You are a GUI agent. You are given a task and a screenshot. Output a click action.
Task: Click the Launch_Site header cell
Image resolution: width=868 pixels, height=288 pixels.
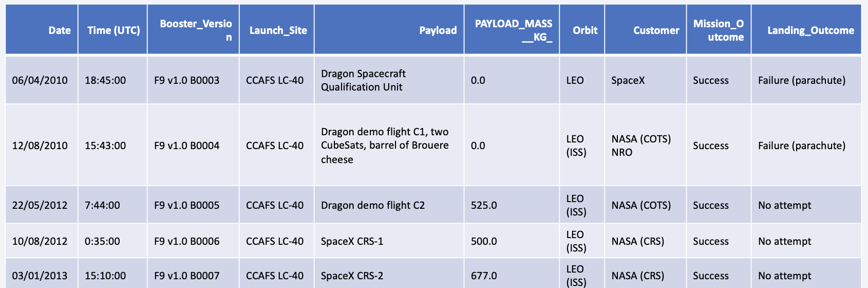(x=278, y=30)
